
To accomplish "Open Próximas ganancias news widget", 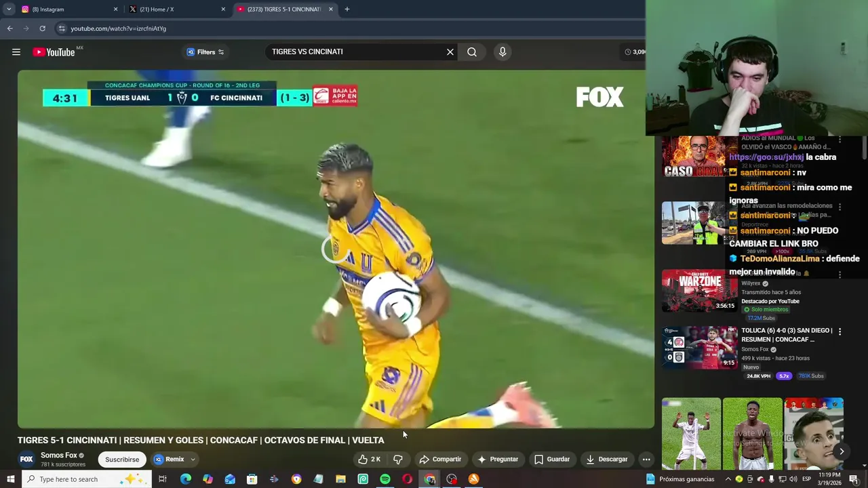I will coord(680,479).
